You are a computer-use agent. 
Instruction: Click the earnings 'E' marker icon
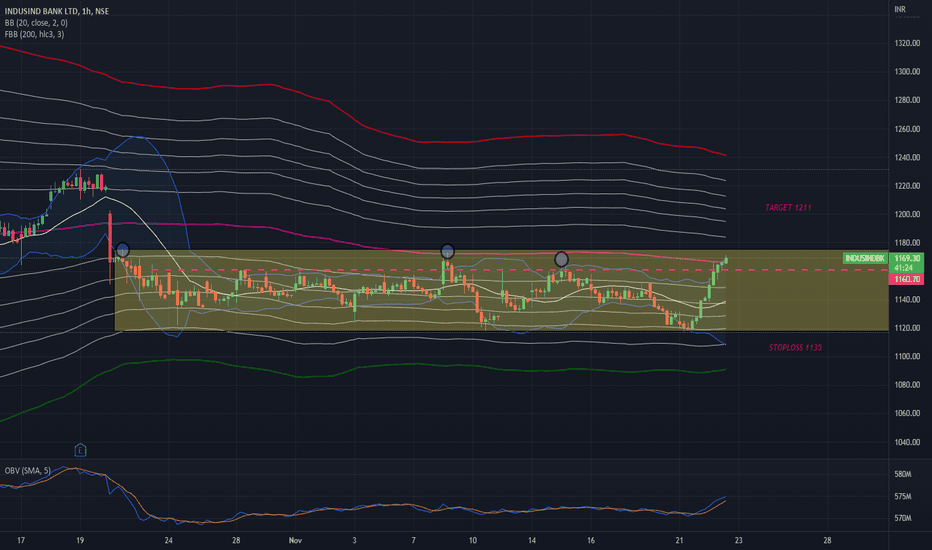pos(80,450)
